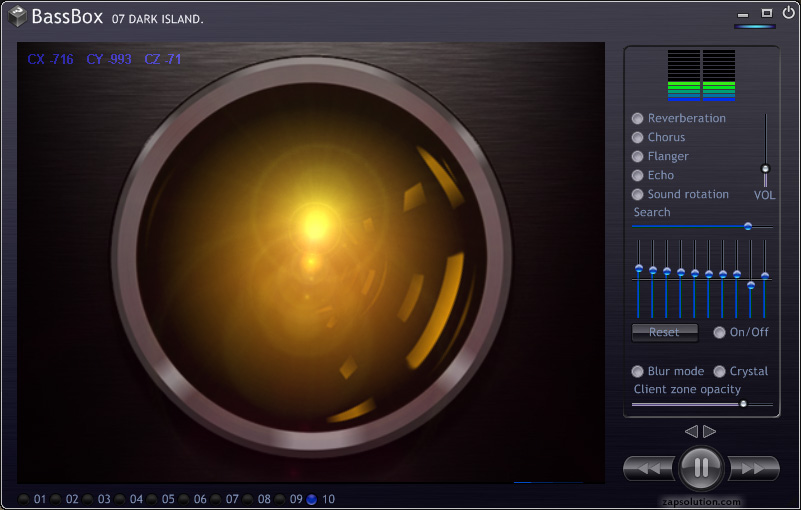Activate Sound rotation option

click(x=638, y=194)
